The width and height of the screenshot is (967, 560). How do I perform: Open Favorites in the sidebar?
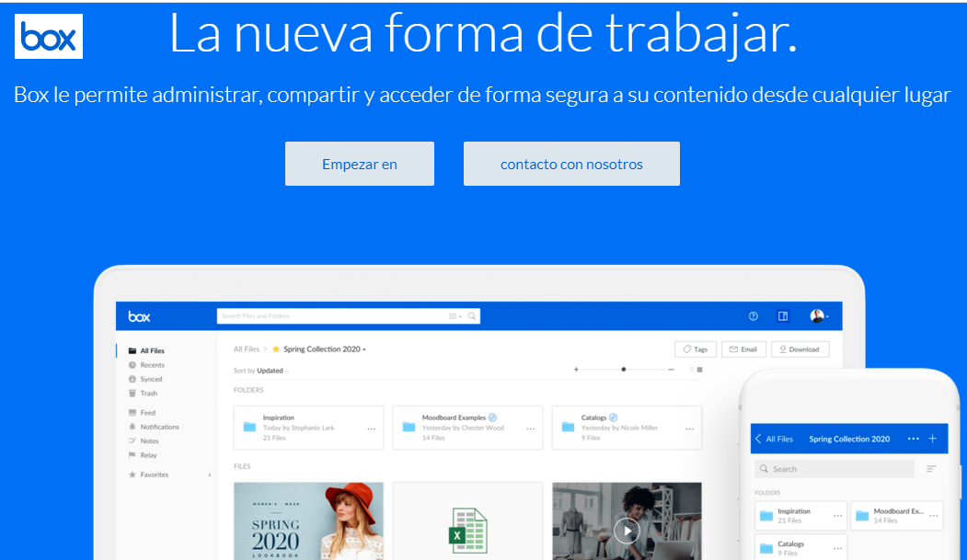point(148,475)
